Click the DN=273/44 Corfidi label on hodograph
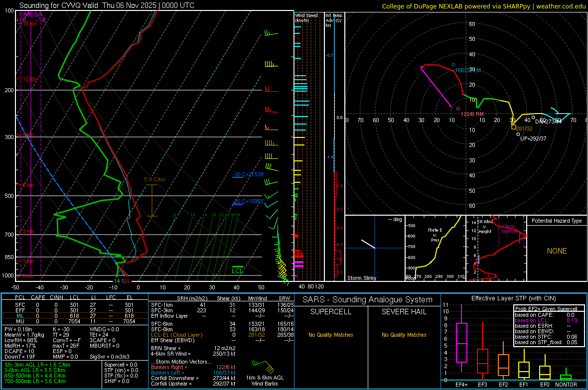 click(x=548, y=122)
